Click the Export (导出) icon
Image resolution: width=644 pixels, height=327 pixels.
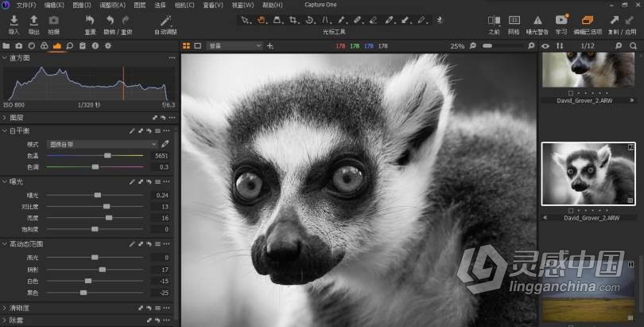click(33, 21)
